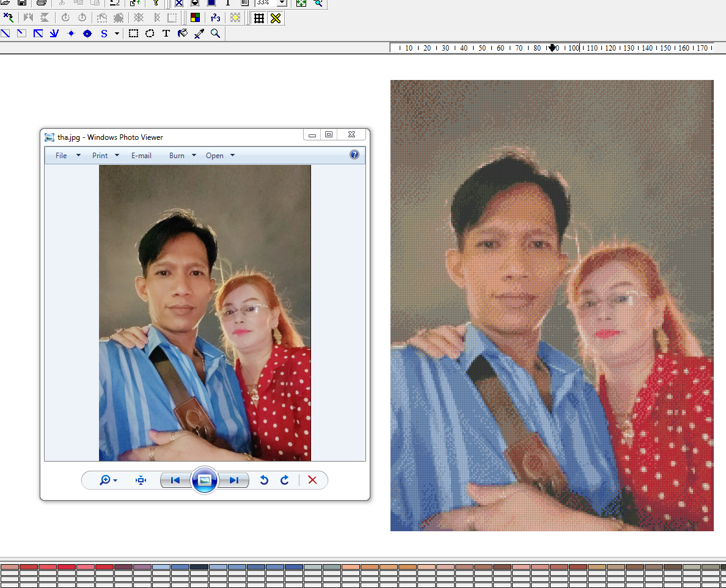Select the paint bucket flood fill tool
This screenshot has width=726, height=588.
[183, 34]
